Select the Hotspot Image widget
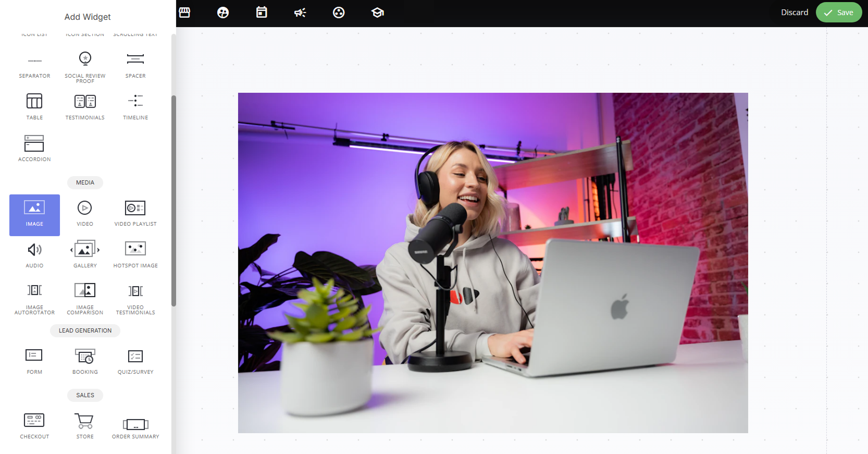868x454 pixels. click(x=135, y=256)
